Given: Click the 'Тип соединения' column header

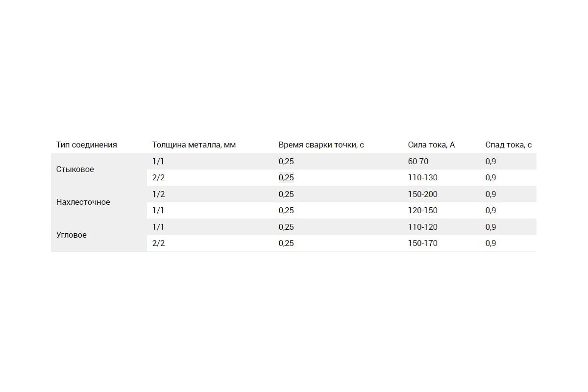Looking at the screenshot, I should click(x=86, y=145).
